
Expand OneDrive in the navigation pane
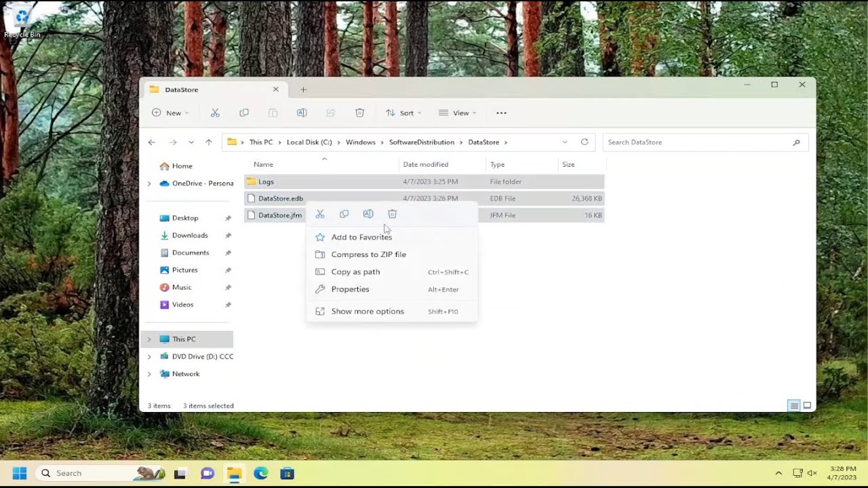[149, 184]
